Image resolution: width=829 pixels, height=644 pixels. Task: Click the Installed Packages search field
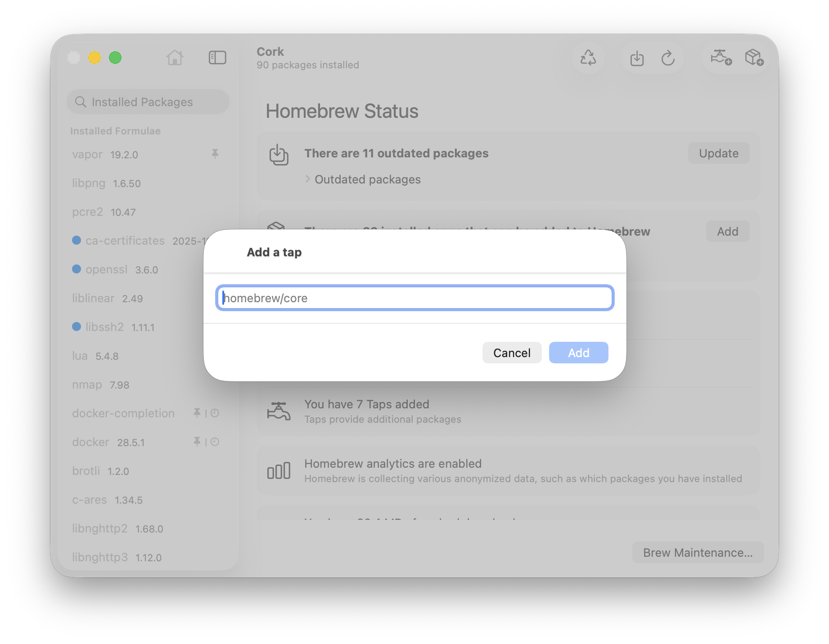click(149, 102)
